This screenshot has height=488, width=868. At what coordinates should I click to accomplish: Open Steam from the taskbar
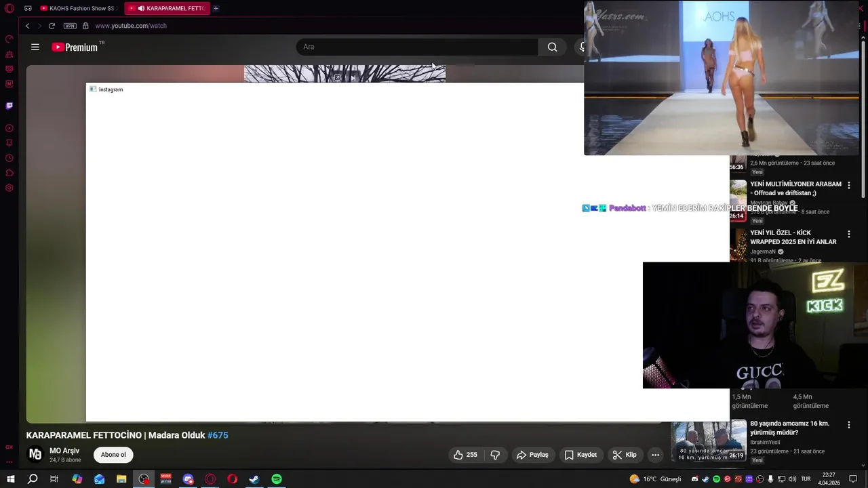(254, 479)
